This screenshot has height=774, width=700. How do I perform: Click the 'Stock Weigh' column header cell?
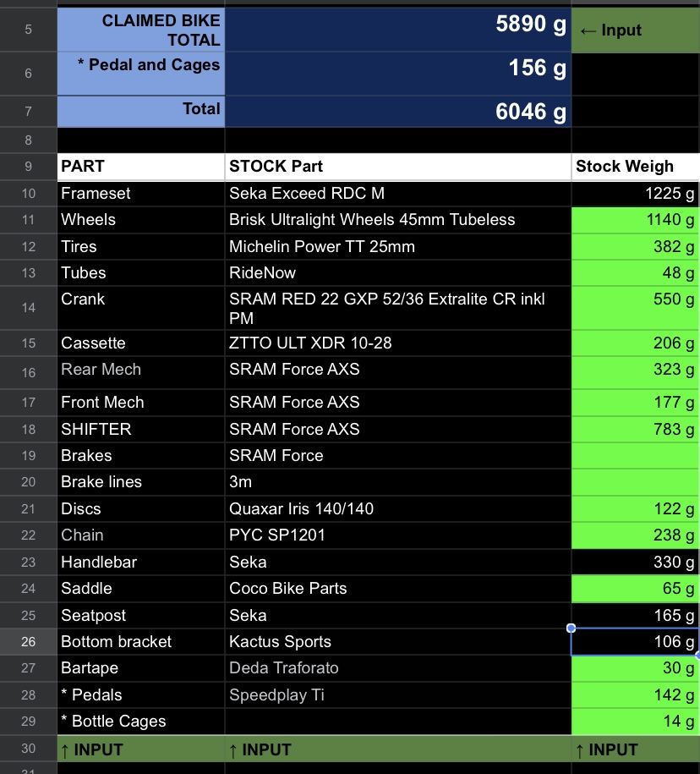pos(635,167)
